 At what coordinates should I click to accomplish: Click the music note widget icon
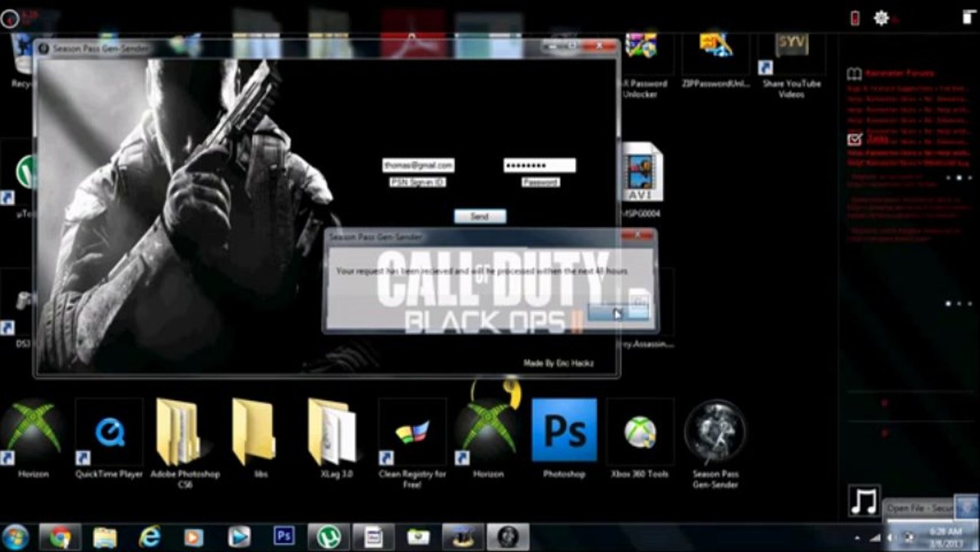point(864,501)
